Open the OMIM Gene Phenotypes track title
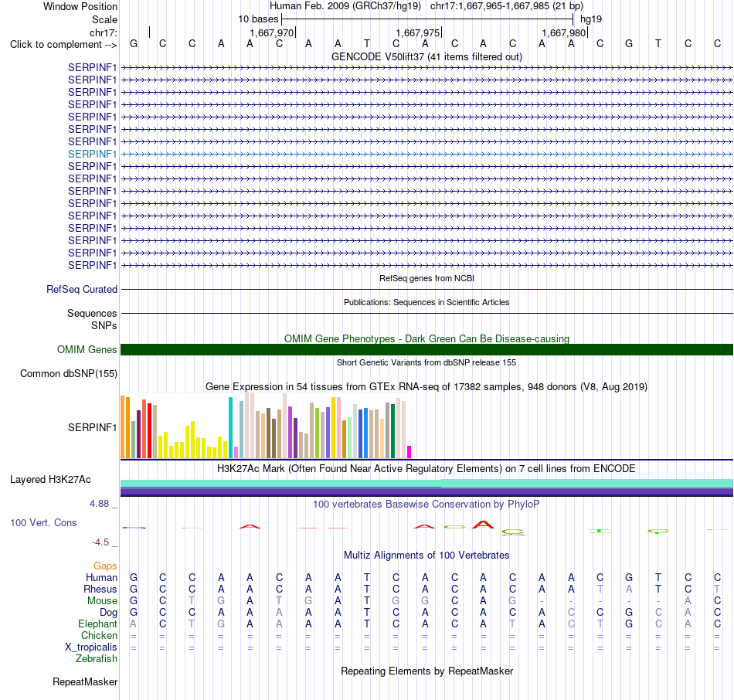734x700 pixels. (x=426, y=338)
